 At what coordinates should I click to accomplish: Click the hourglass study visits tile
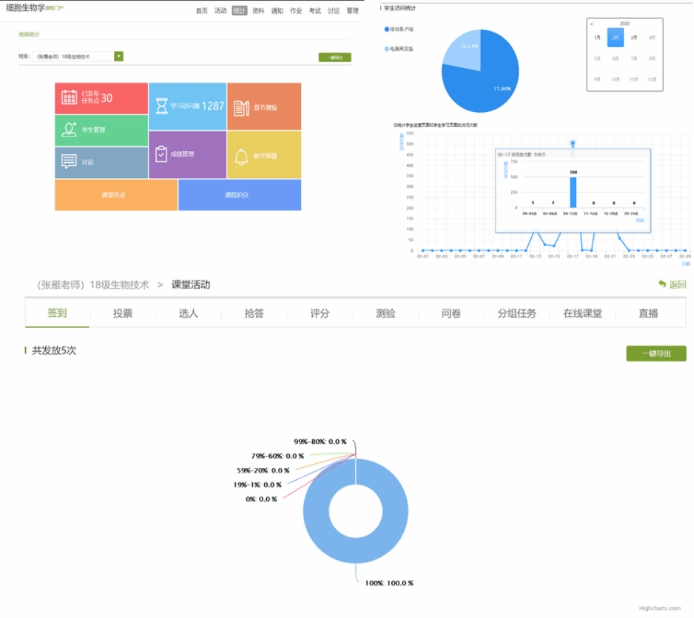(188, 106)
